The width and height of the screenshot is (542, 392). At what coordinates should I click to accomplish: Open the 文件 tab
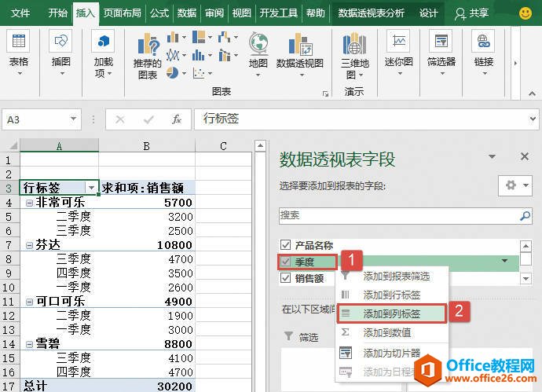click(20, 13)
